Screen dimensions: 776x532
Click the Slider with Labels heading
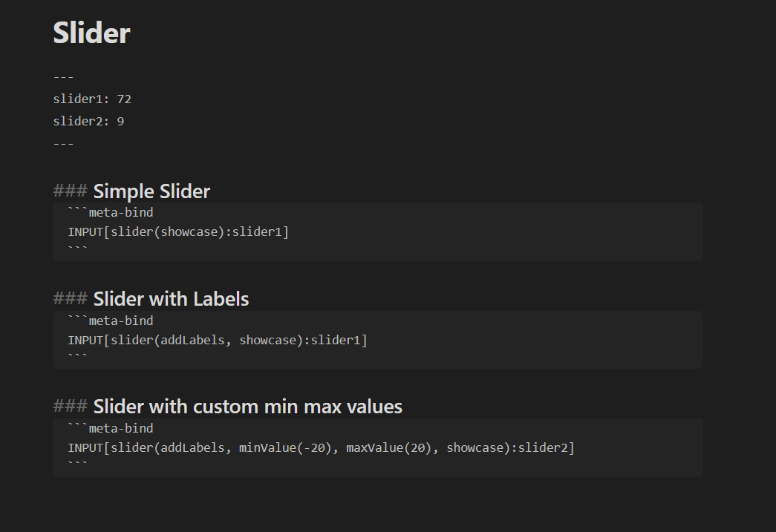tap(171, 299)
